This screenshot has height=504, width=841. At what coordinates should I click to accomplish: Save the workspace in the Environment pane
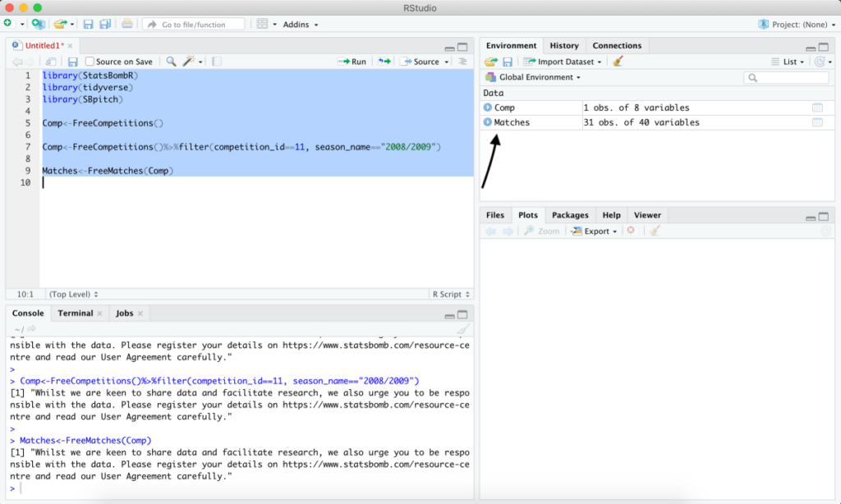coord(508,62)
